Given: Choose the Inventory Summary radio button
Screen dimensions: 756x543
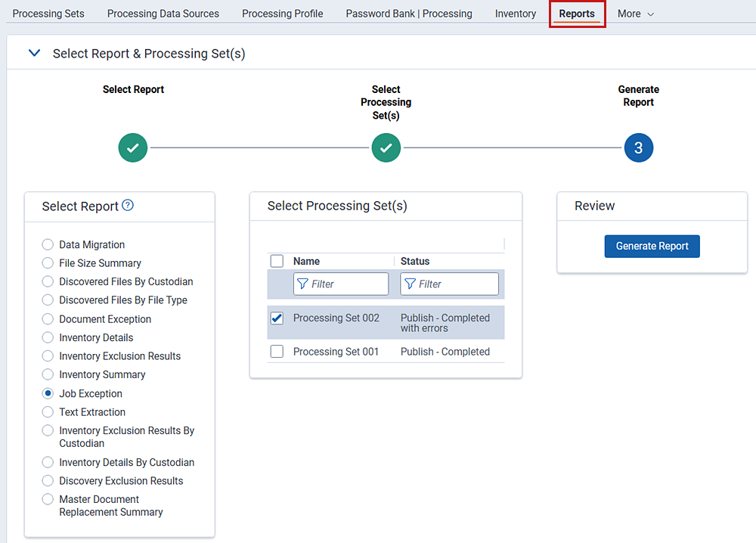Looking at the screenshot, I should (48, 375).
